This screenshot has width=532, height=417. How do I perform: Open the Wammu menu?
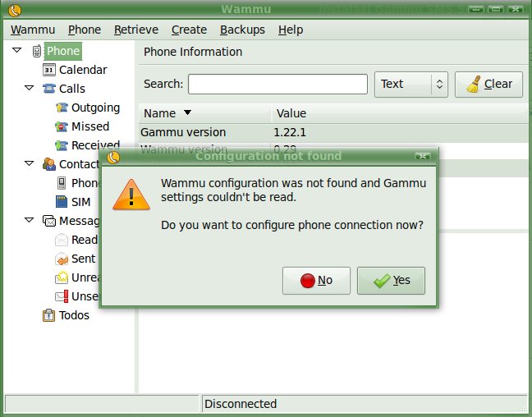33,30
